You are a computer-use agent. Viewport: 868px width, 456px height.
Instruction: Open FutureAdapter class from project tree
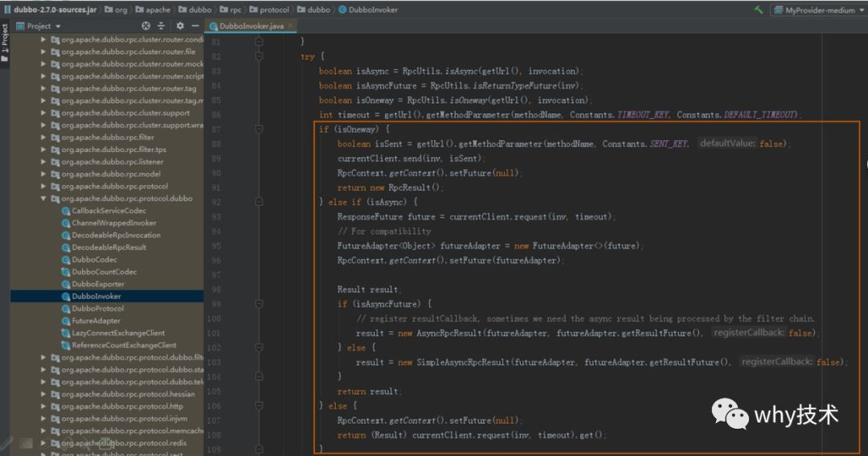pyautogui.click(x=96, y=320)
